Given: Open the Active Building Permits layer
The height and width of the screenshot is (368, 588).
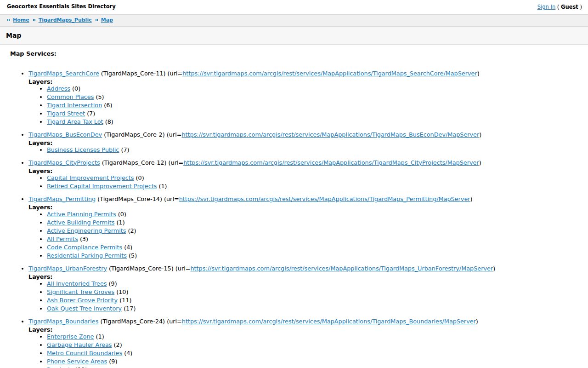Looking at the screenshot, I should pyautogui.click(x=80, y=223).
